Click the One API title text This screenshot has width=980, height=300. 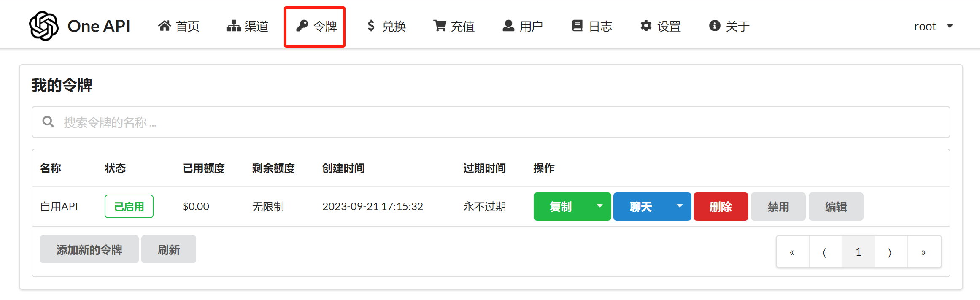99,26
